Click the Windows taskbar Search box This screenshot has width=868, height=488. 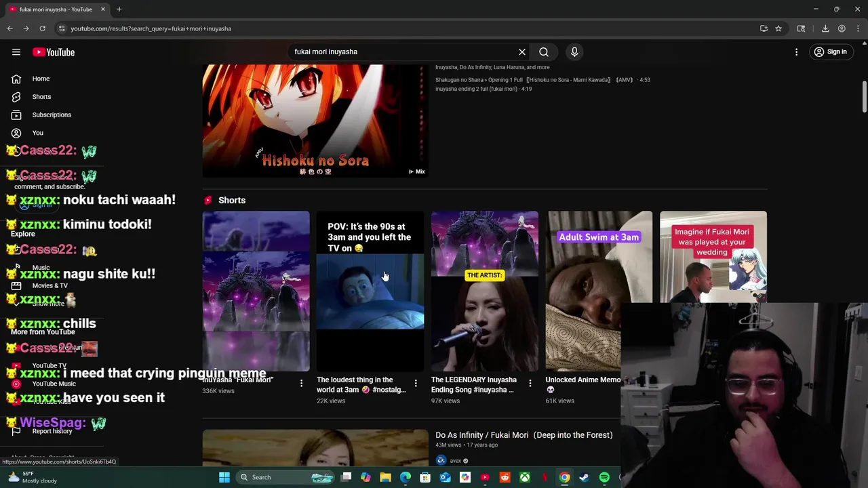286,477
